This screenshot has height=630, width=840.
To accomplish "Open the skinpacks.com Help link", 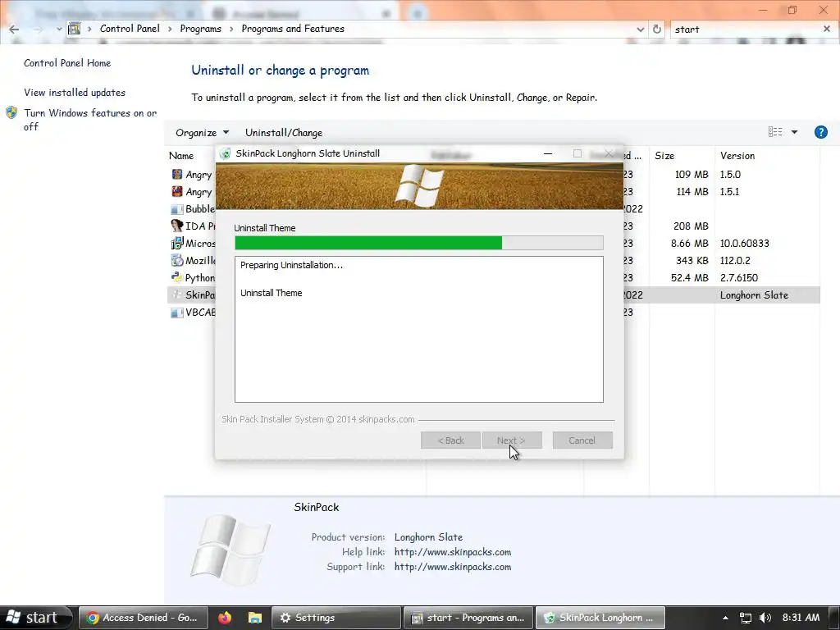I will (453, 552).
